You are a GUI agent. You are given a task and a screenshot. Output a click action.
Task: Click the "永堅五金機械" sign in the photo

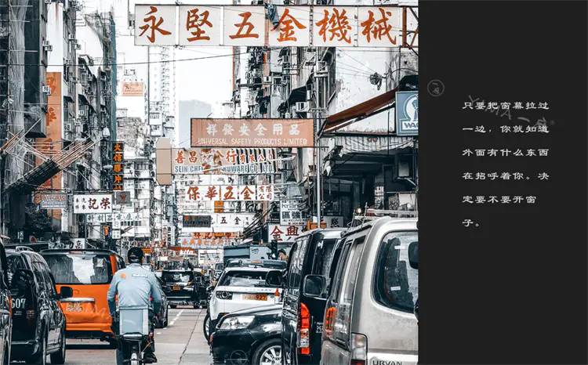(x=268, y=26)
